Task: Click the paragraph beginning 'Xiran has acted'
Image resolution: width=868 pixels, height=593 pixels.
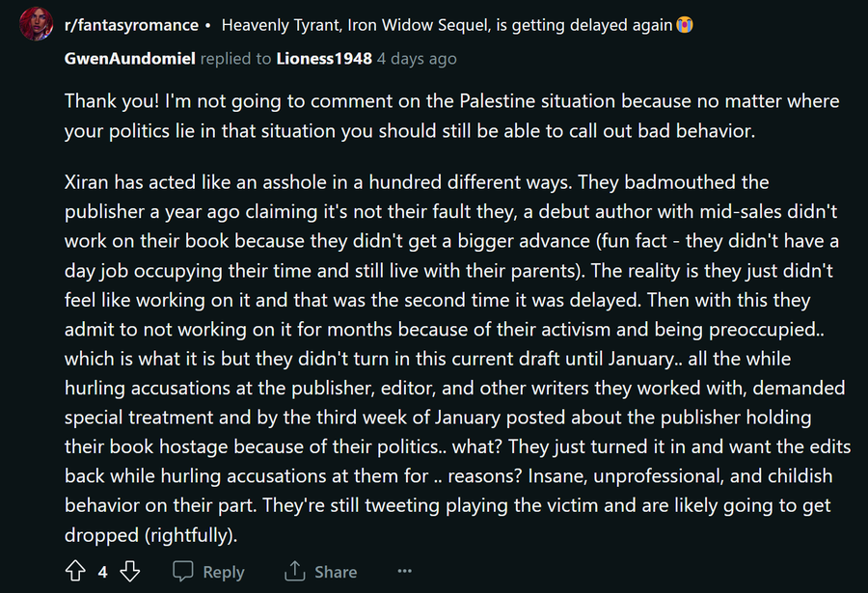Action: coord(457,359)
